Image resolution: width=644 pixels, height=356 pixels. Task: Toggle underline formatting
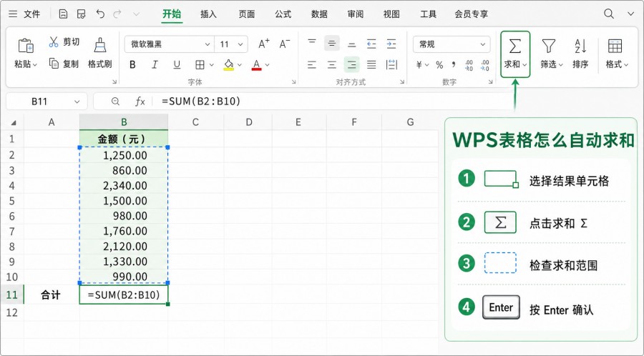pos(177,65)
